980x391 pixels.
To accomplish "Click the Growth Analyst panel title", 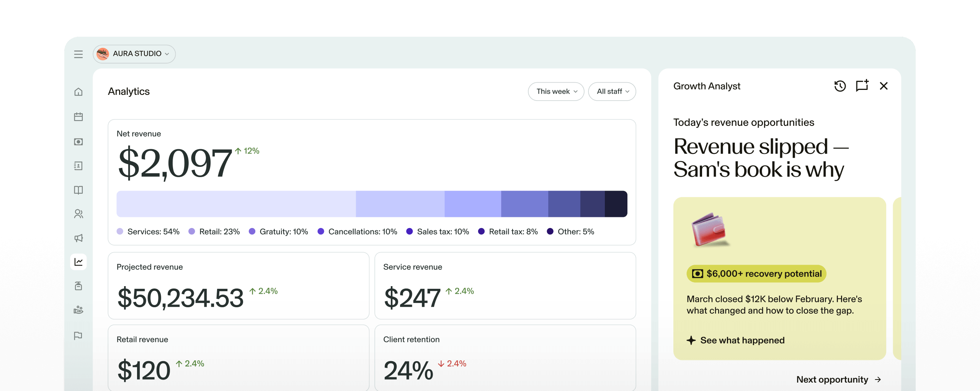I will point(707,86).
